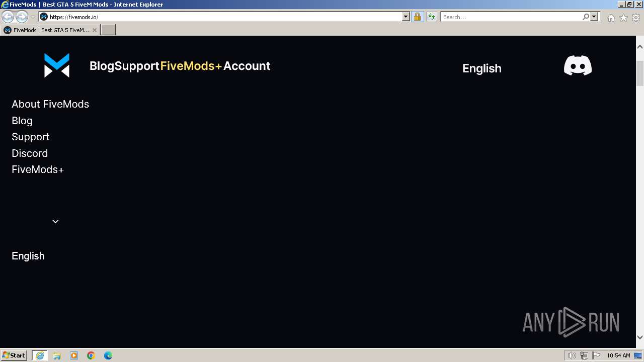Open Windows Media Player in taskbar

[x=74, y=355]
